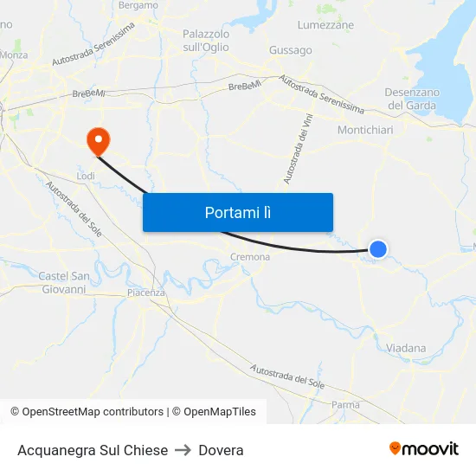Image resolution: width=476 pixels, height=476 pixels.
Task: Click the orange destination pin near Lodi
Action: (99, 142)
